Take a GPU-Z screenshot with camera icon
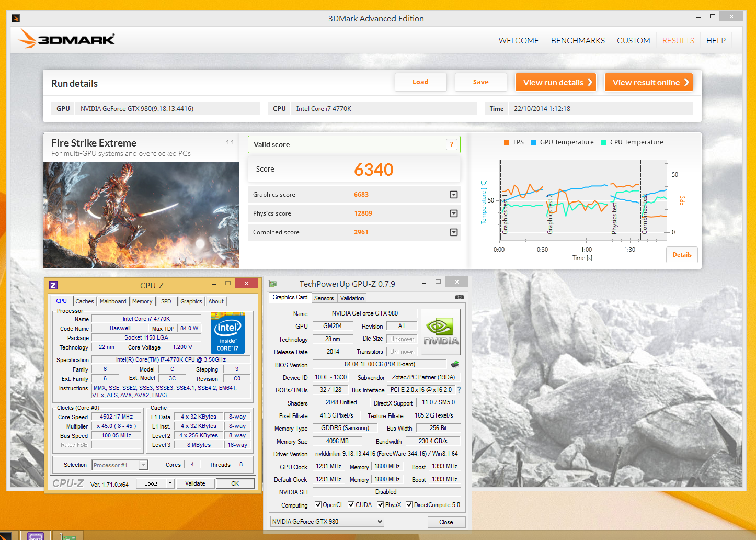 tap(459, 297)
